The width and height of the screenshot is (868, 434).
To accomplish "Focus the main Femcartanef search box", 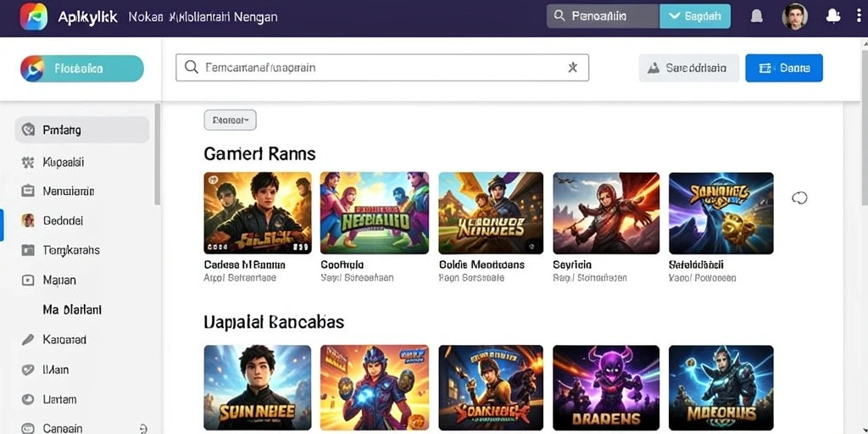I will (382, 68).
